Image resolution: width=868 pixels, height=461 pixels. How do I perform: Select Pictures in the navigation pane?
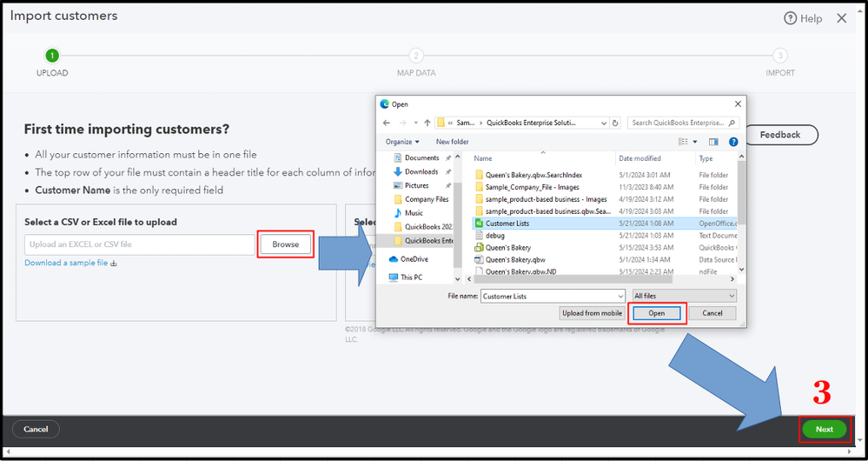point(416,185)
